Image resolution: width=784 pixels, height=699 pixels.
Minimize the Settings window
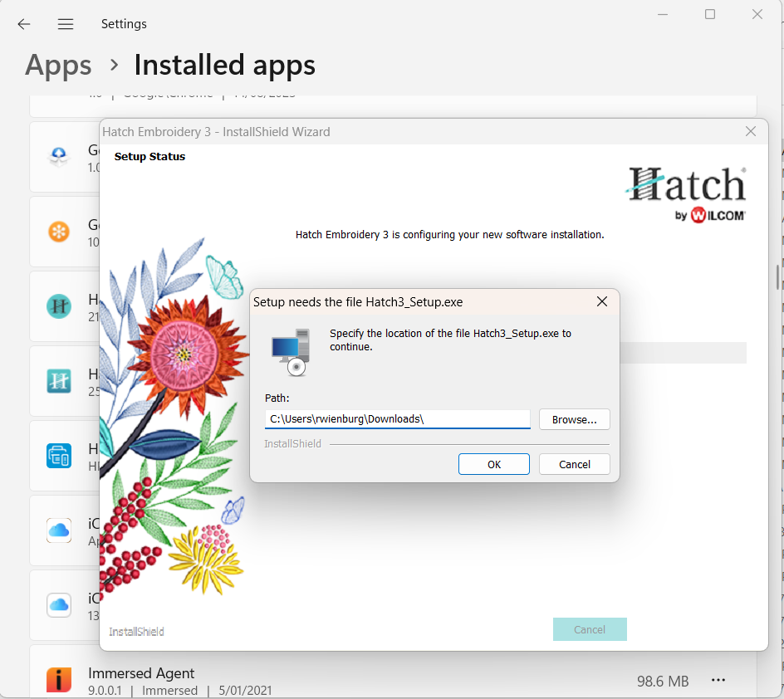click(663, 14)
